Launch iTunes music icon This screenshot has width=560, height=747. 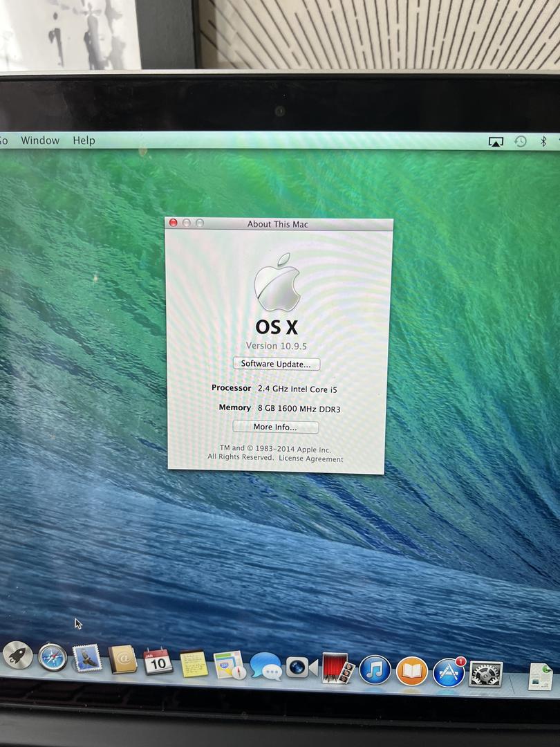[x=375, y=670]
